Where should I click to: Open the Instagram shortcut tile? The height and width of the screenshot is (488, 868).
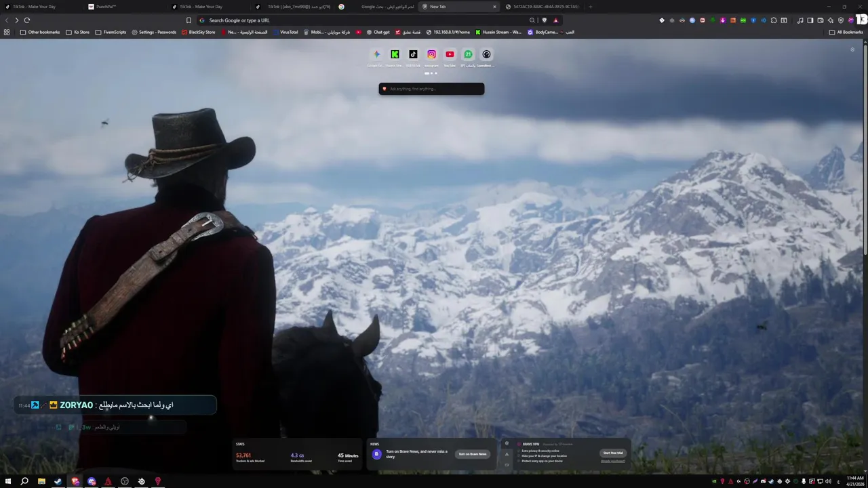(431, 54)
